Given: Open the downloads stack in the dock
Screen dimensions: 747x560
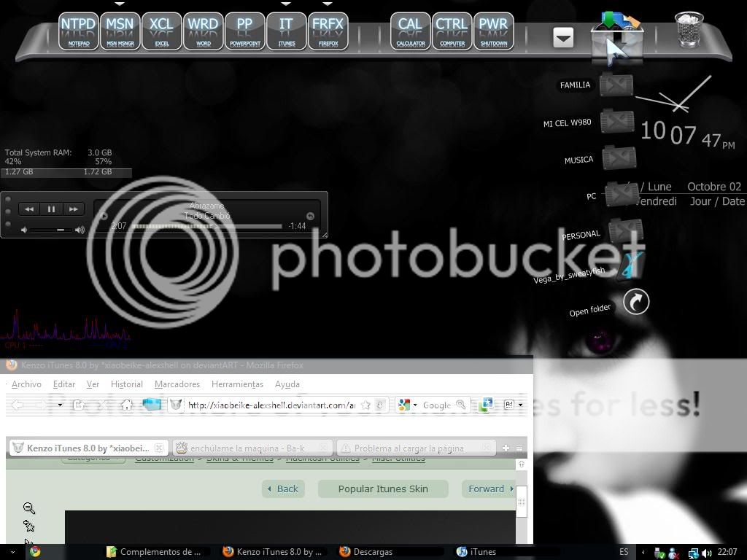Looking at the screenshot, I should pyautogui.click(x=617, y=37).
